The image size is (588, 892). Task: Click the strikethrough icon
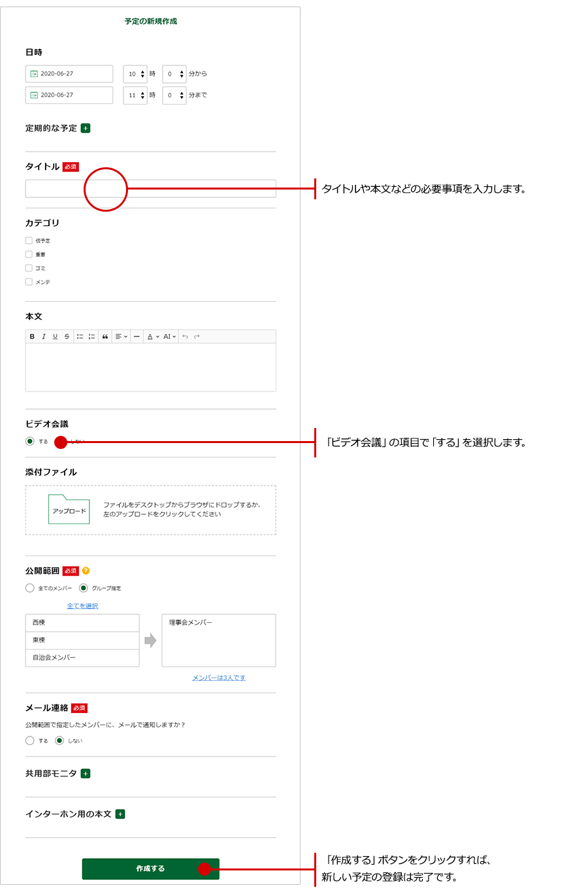(x=67, y=337)
